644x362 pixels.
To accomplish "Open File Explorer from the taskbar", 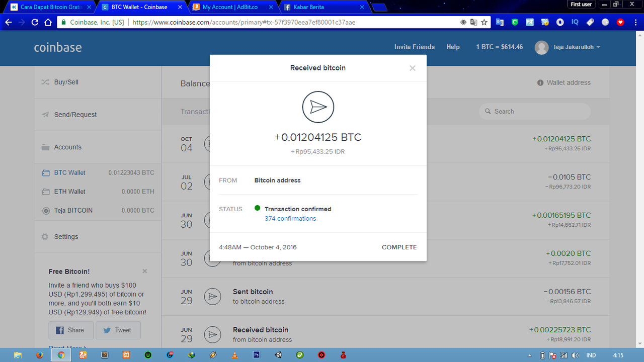I will [x=17, y=355].
